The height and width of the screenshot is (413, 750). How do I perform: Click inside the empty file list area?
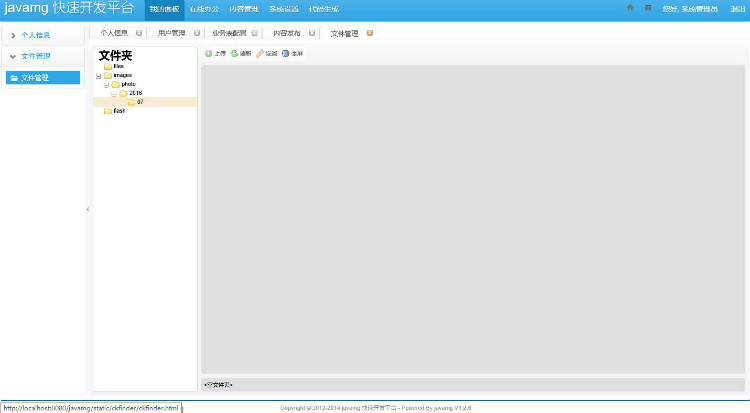click(x=473, y=219)
